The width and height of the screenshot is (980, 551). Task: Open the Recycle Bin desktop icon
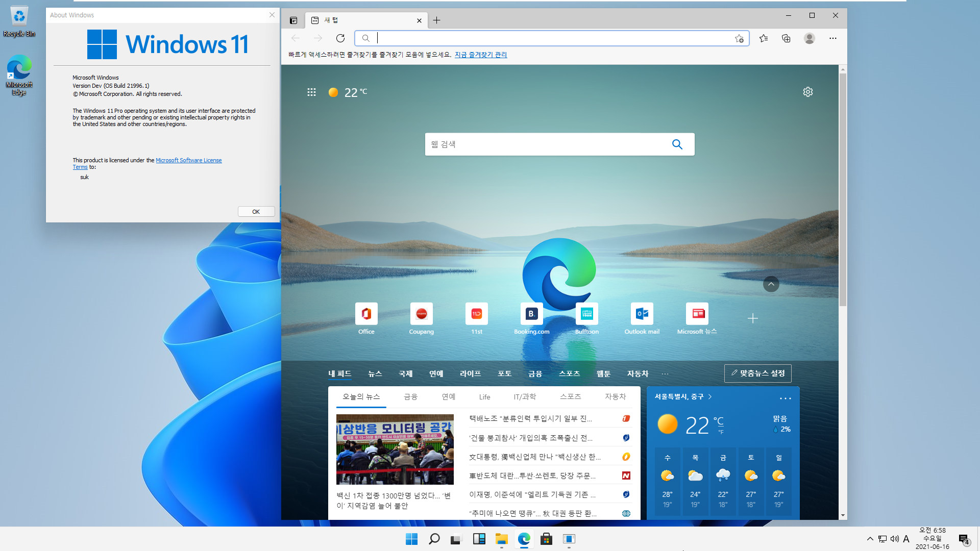pos(19,21)
